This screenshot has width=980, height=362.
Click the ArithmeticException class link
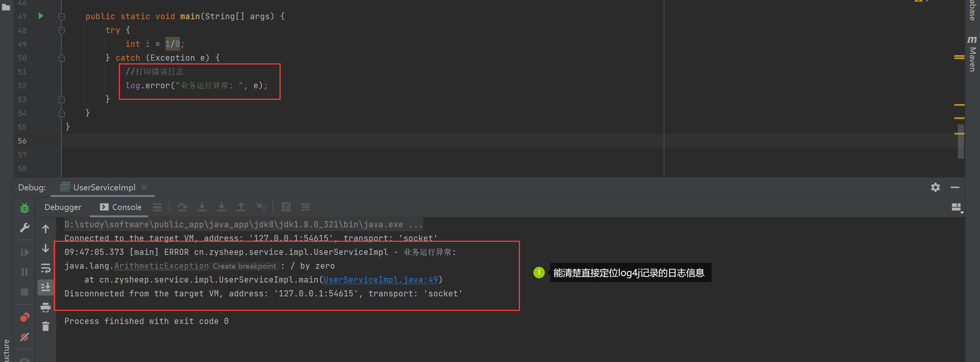[x=161, y=266]
